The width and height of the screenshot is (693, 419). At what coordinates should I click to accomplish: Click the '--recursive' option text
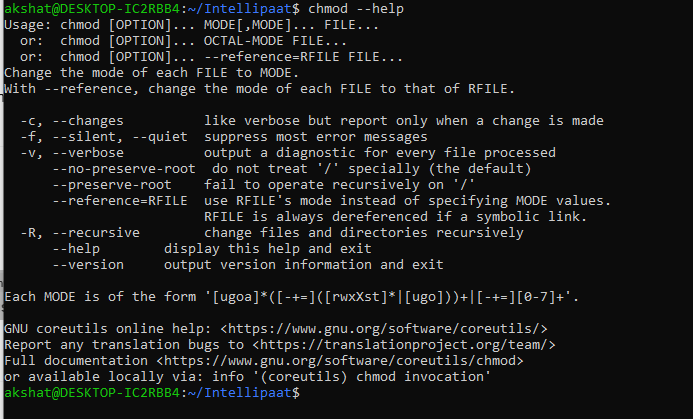coord(96,232)
